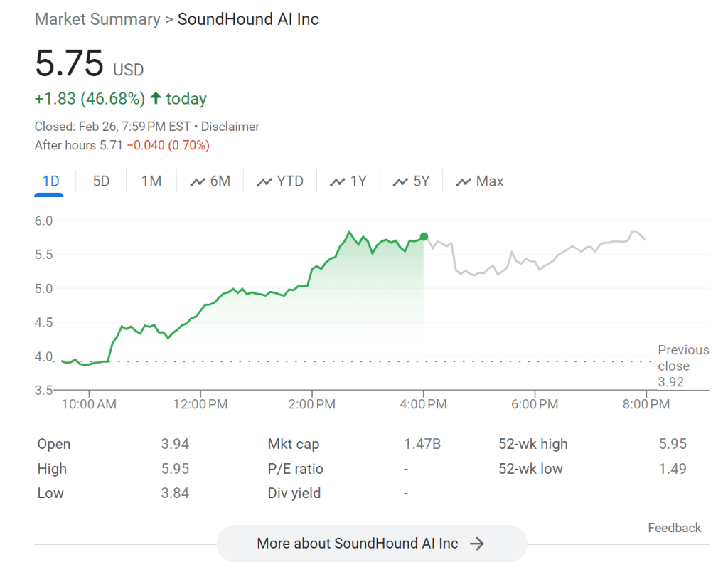
Task: Click the trend icon beside 5Y
Action: click(x=401, y=182)
